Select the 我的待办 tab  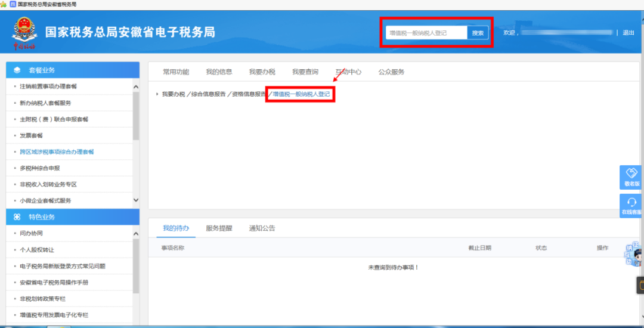[176, 228]
